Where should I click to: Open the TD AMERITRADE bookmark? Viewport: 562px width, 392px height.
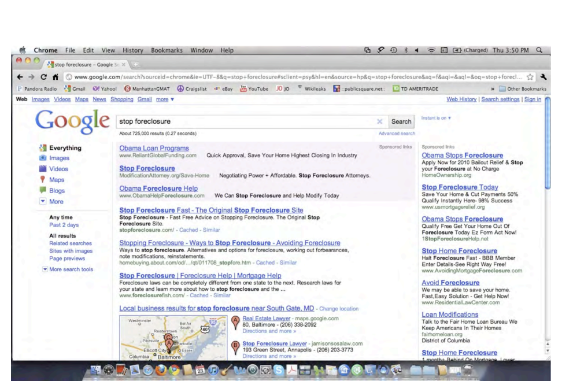coord(415,89)
